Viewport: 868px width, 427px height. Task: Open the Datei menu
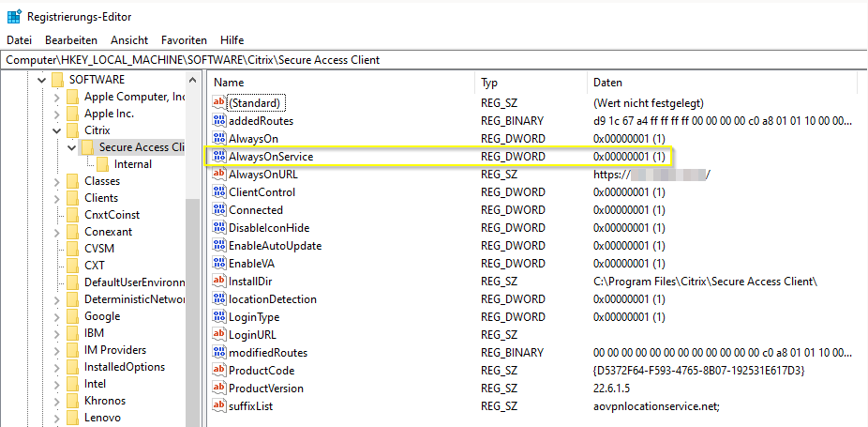[20, 40]
